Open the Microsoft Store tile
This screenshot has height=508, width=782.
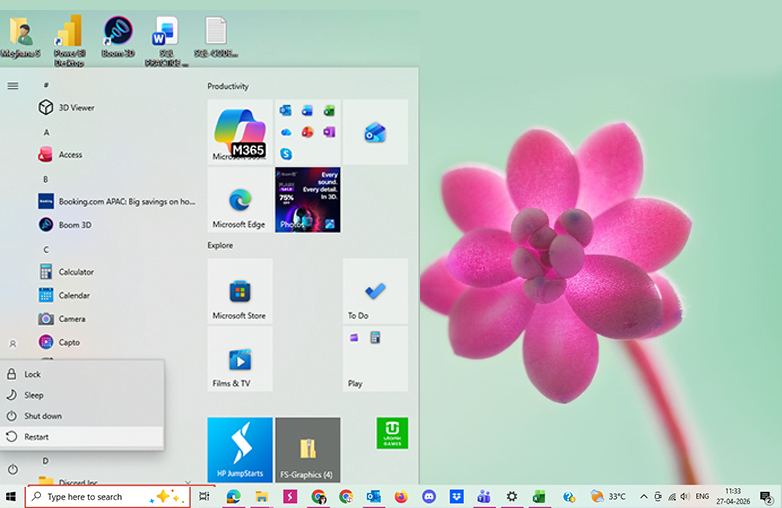pos(240,291)
